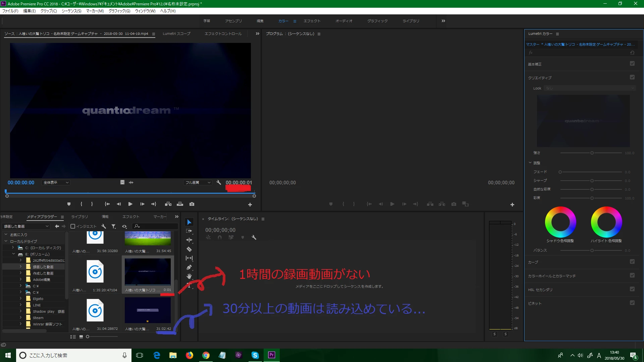Open Firefox from the taskbar
The image size is (644, 362).
(190, 355)
